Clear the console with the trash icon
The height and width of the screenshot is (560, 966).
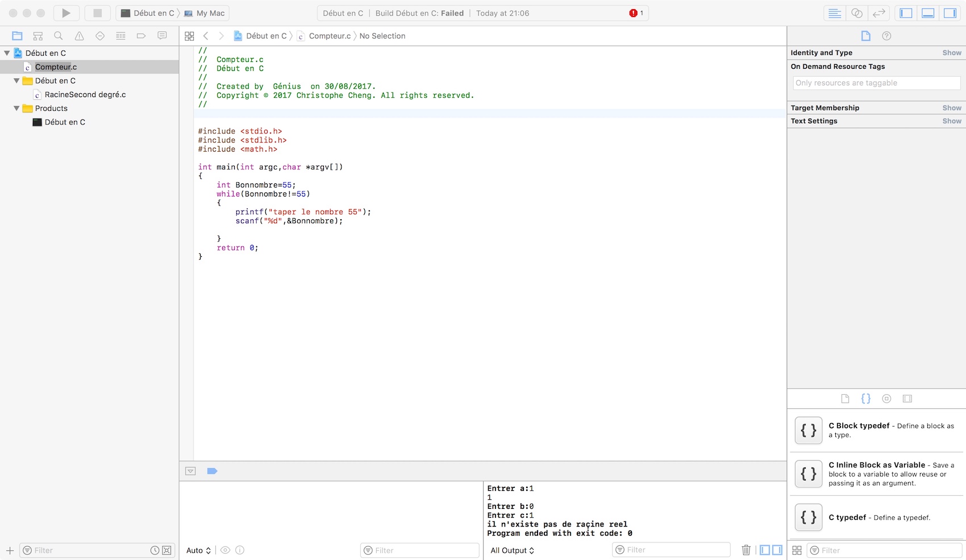click(746, 550)
